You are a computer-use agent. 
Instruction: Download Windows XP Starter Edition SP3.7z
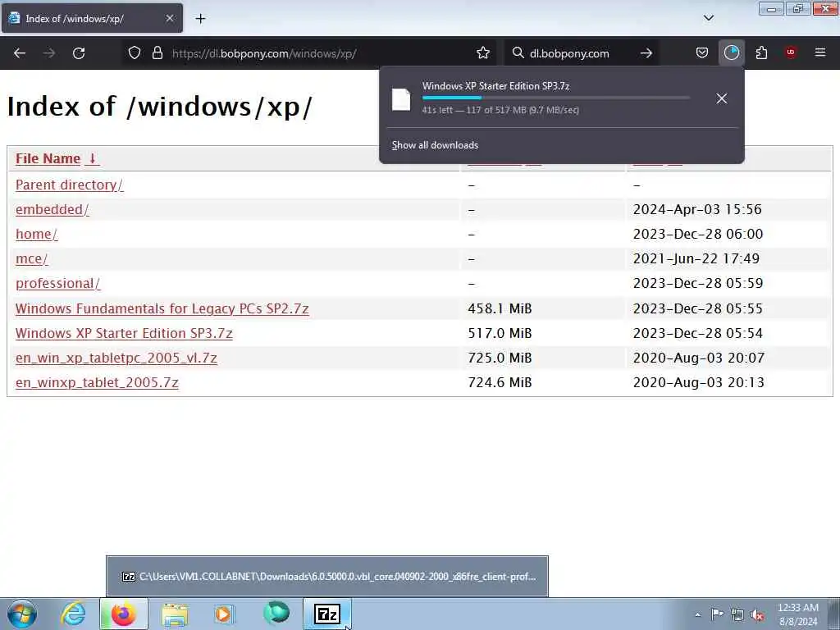(124, 333)
